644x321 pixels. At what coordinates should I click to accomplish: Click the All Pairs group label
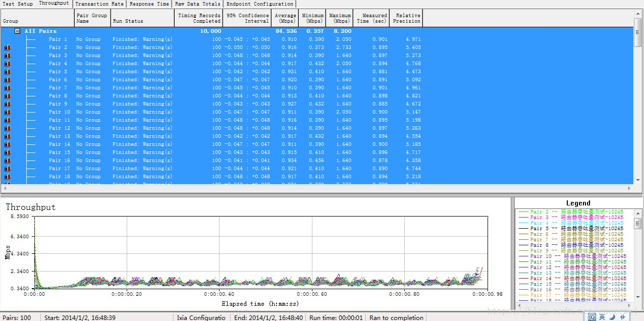click(40, 31)
